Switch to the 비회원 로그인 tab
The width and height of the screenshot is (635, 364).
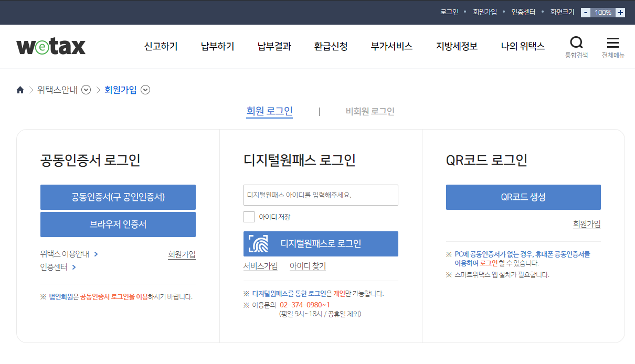(x=370, y=111)
